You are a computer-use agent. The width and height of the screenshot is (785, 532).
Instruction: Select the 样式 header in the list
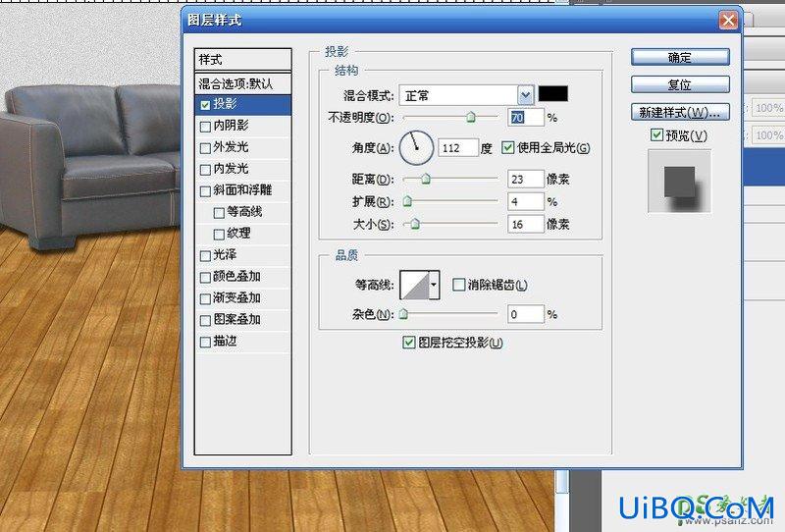(242, 60)
